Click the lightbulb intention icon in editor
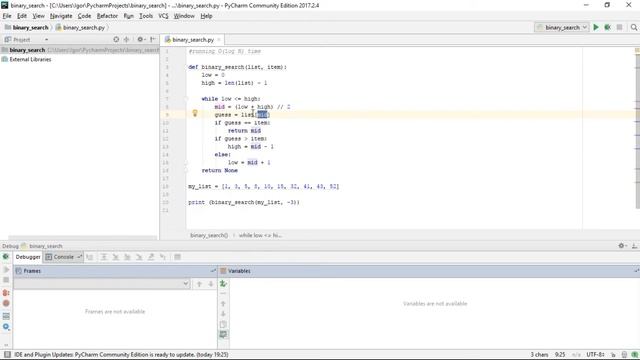This screenshot has height=360, width=640. (195, 113)
